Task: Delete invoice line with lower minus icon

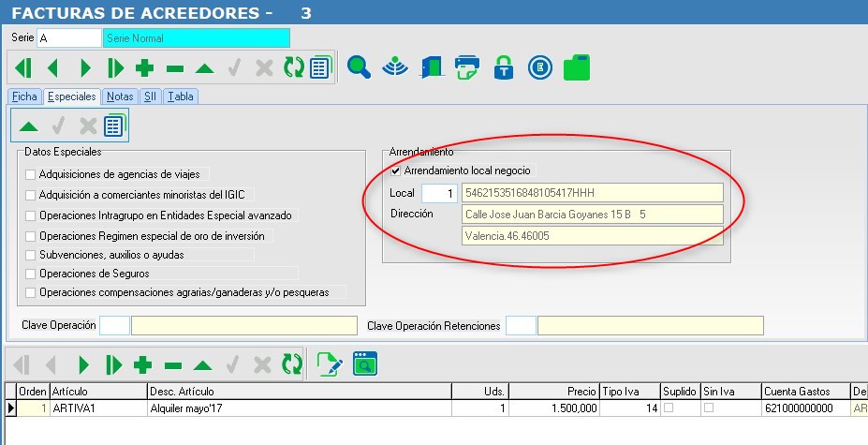Action: (173, 365)
